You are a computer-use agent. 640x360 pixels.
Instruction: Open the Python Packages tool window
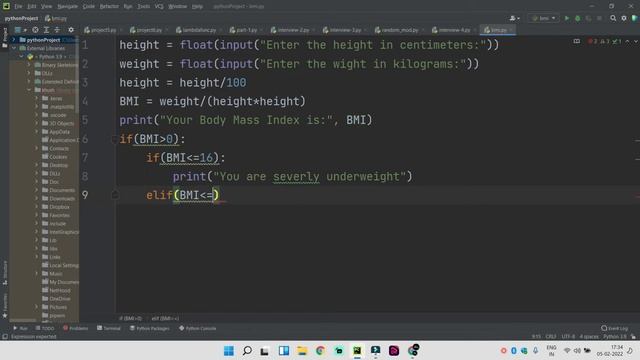(x=149, y=328)
